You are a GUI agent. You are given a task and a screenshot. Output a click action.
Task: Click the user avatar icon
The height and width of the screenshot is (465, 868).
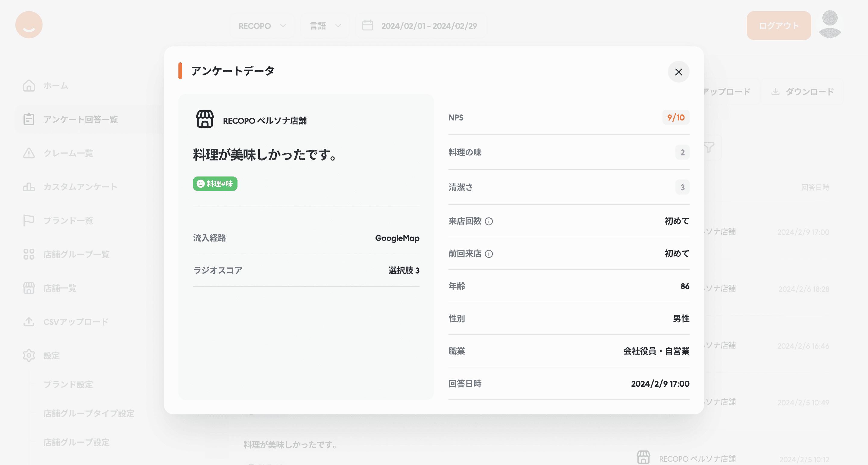(x=830, y=25)
